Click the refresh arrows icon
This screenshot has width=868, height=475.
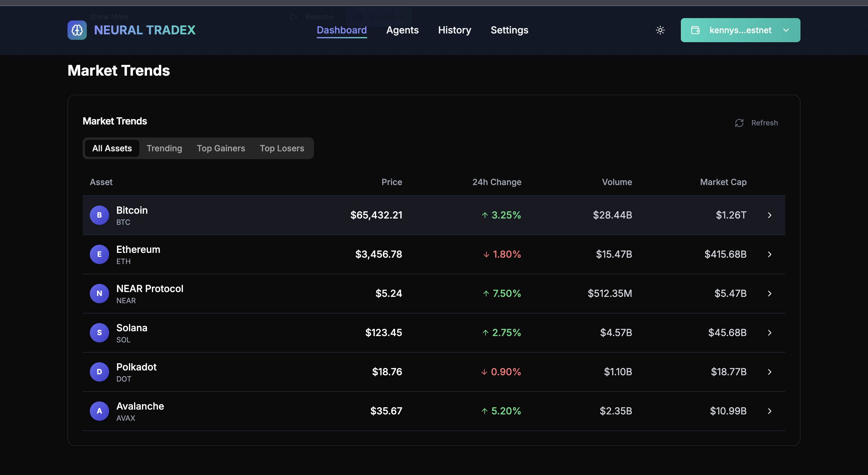[739, 123]
